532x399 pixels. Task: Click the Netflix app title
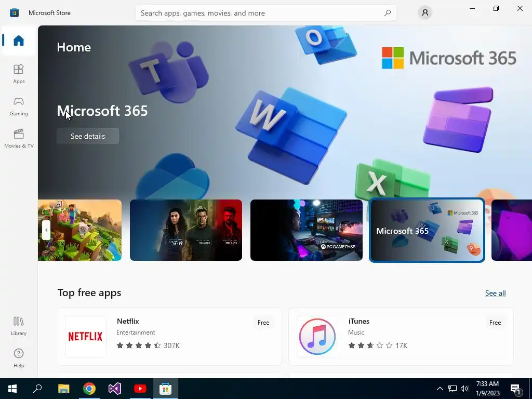tap(128, 321)
